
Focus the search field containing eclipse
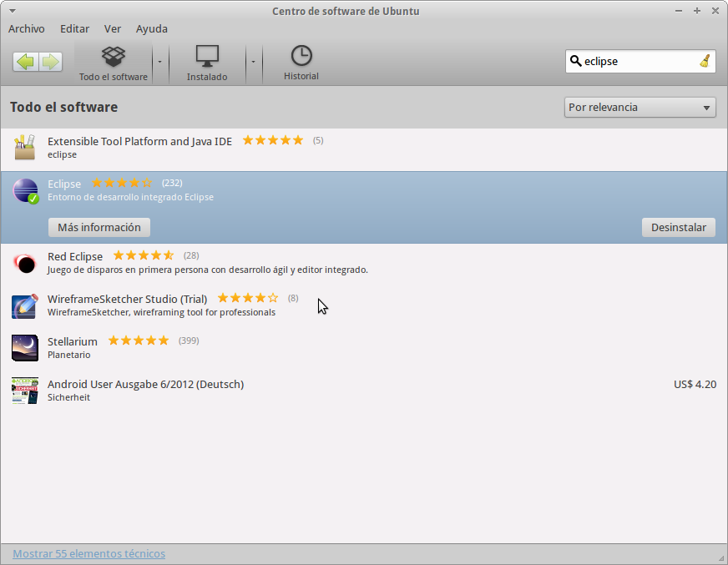(x=638, y=61)
